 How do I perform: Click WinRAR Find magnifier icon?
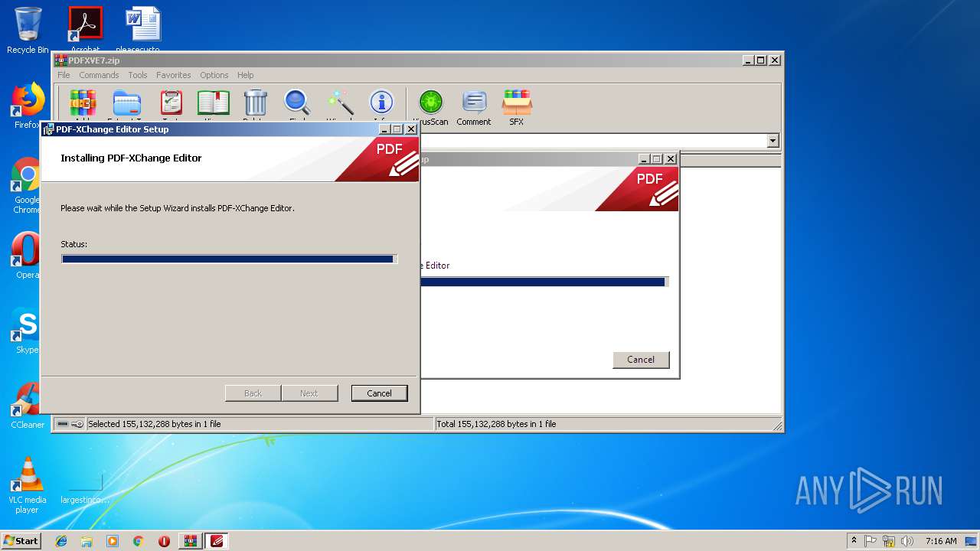pyautogui.click(x=296, y=103)
